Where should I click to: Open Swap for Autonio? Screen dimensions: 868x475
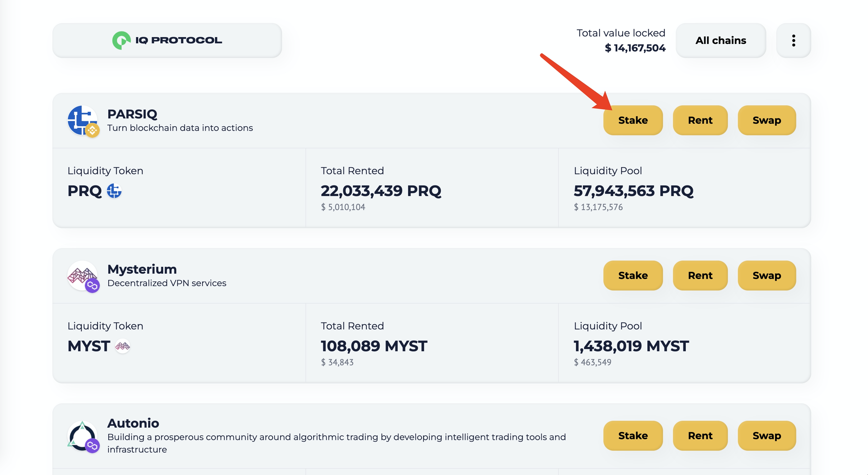click(x=766, y=436)
